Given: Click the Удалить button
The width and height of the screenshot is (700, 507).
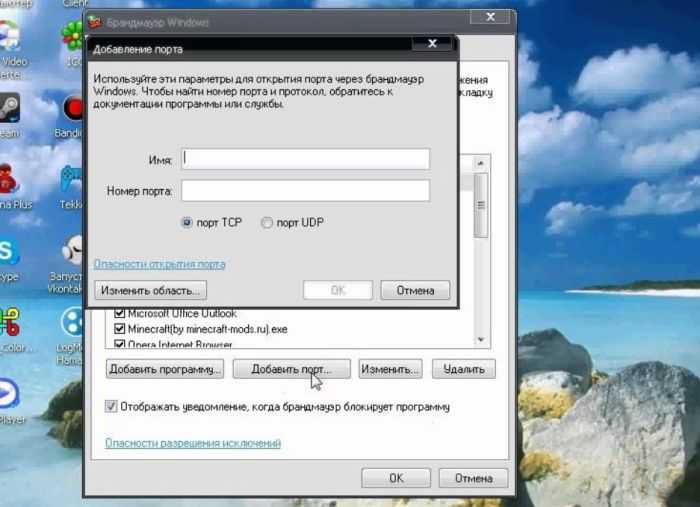Looking at the screenshot, I should point(463,369).
